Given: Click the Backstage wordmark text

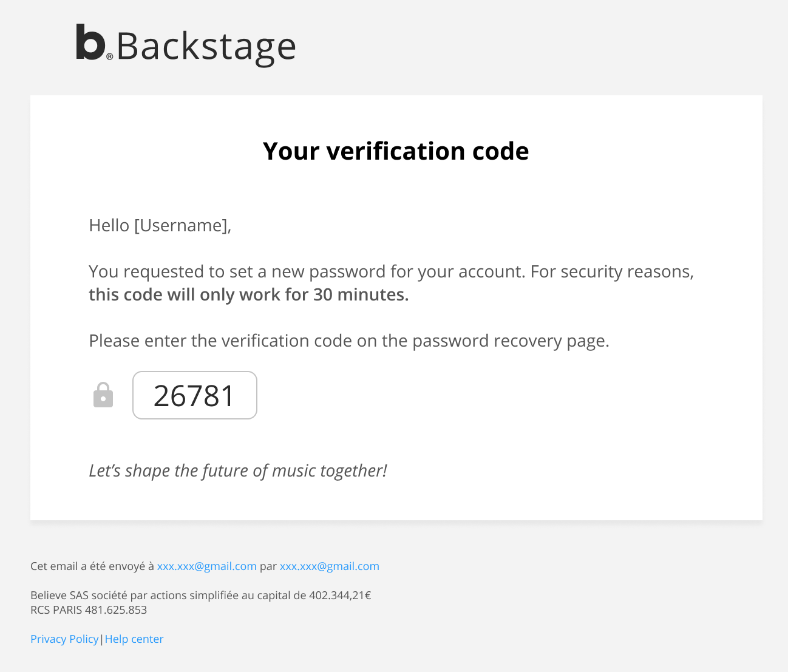Looking at the screenshot, I should pos(206,47).
